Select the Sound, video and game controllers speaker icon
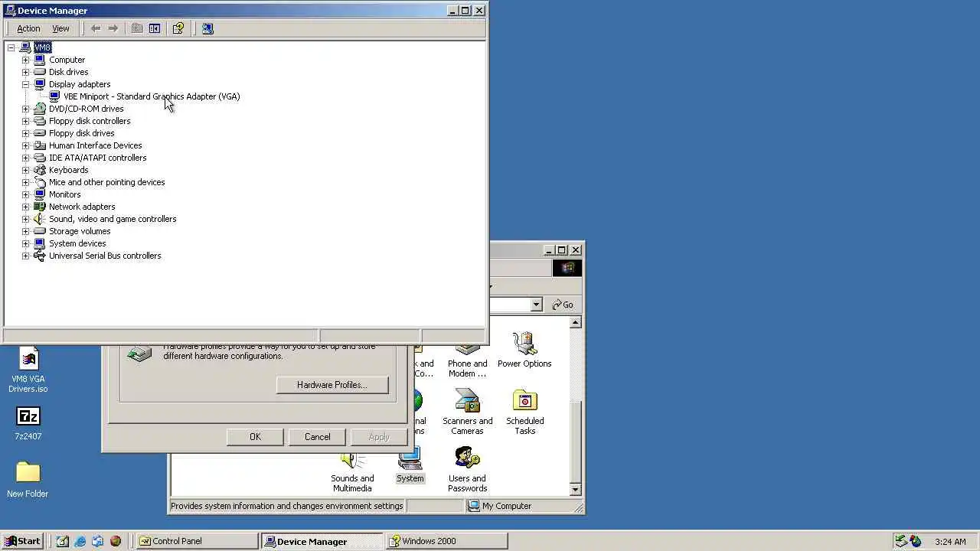 (40, 219)
